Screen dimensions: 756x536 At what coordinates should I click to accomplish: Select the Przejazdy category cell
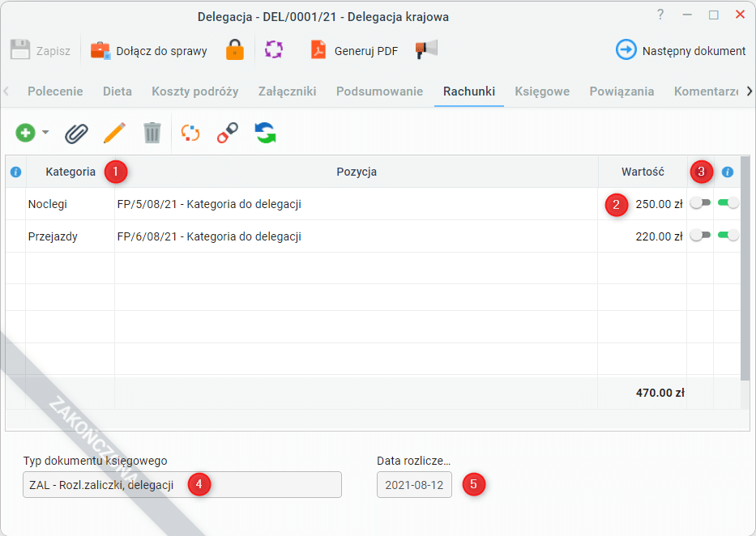[70, 236]
